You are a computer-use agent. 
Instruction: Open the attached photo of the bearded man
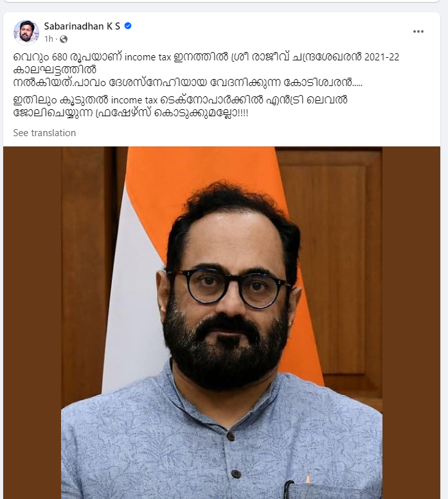(x=222, y=322)
